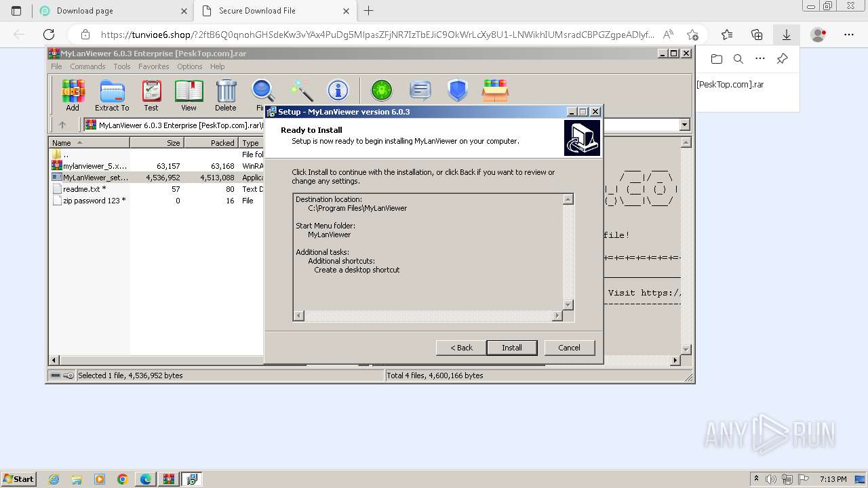Open WinRAR Options menu
Image resolution: width=868 pixels, height=488 pixels.
tap(190, 66)
